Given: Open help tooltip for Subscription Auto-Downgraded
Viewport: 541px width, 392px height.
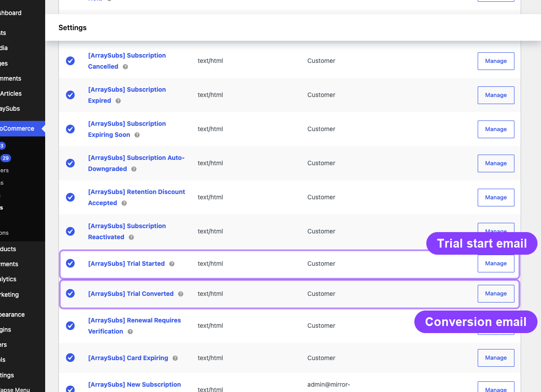Looking at the screenshot, I should 134,169.
